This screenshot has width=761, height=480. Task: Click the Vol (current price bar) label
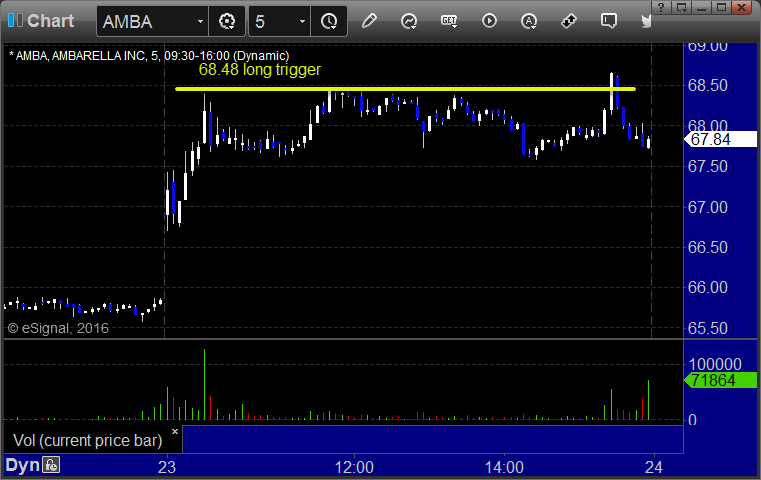pyautogui.click(x=87, y=440)
